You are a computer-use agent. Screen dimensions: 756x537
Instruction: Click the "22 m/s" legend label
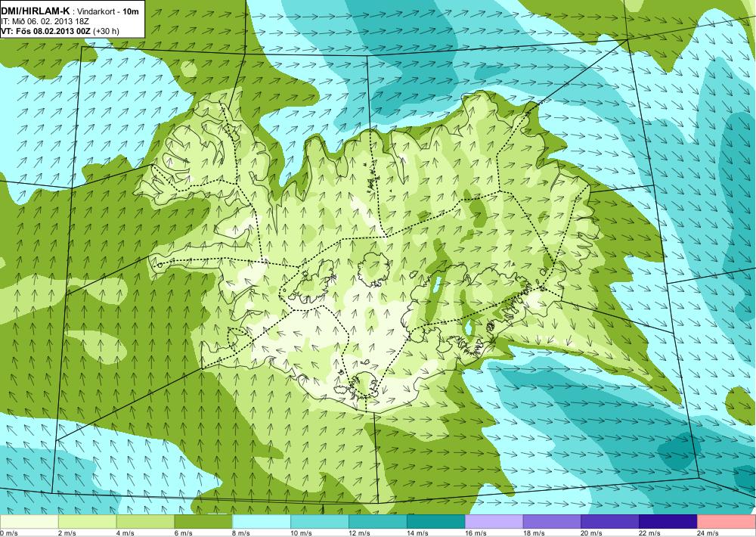tap(650, 533)
